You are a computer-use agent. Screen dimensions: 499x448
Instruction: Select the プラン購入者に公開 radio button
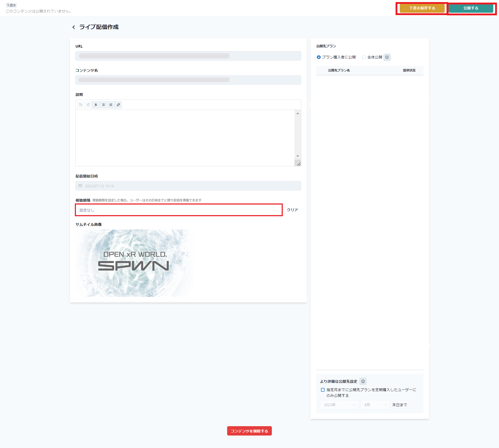[x=319, y=57]
